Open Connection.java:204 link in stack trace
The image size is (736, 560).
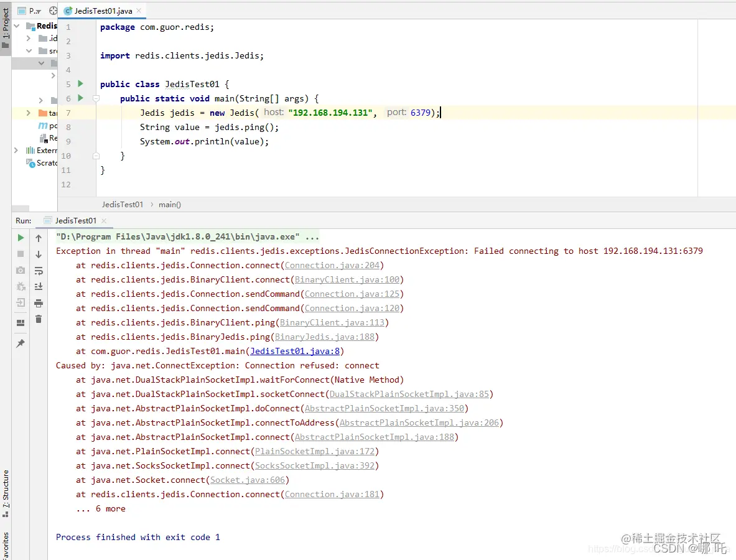pyautogui.click(x=332, y=265)
